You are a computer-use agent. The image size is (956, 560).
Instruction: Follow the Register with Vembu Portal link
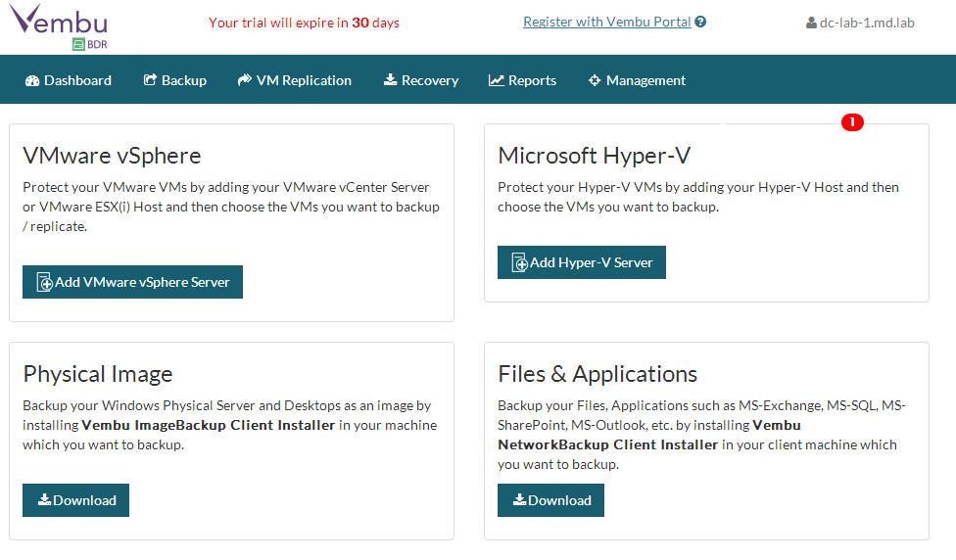pos(606,22)
